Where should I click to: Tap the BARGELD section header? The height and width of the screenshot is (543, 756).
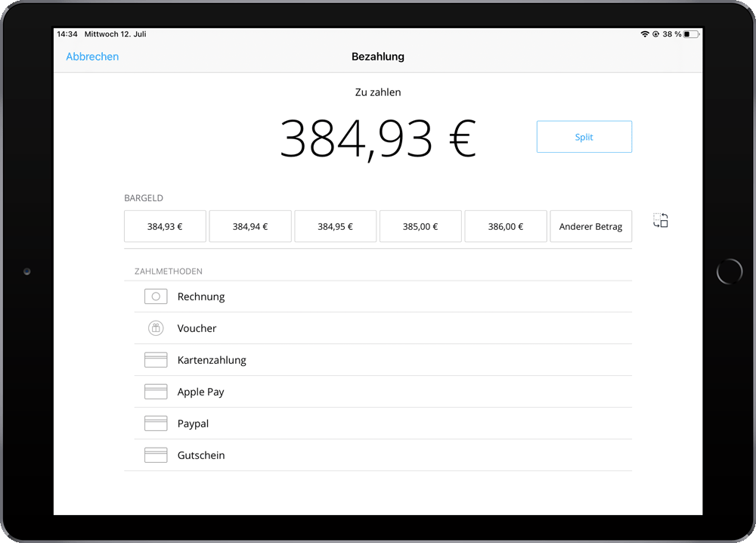click(x=144, y=198)
